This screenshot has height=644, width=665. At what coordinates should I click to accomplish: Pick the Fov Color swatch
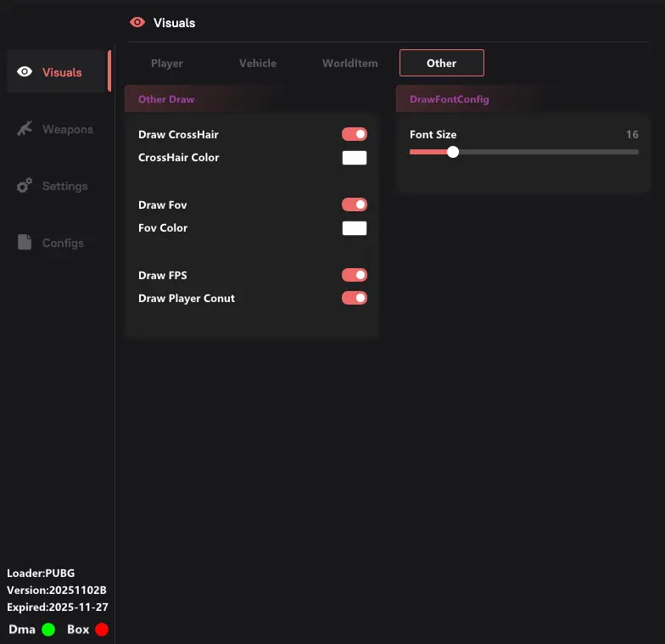tap(355, 228)
